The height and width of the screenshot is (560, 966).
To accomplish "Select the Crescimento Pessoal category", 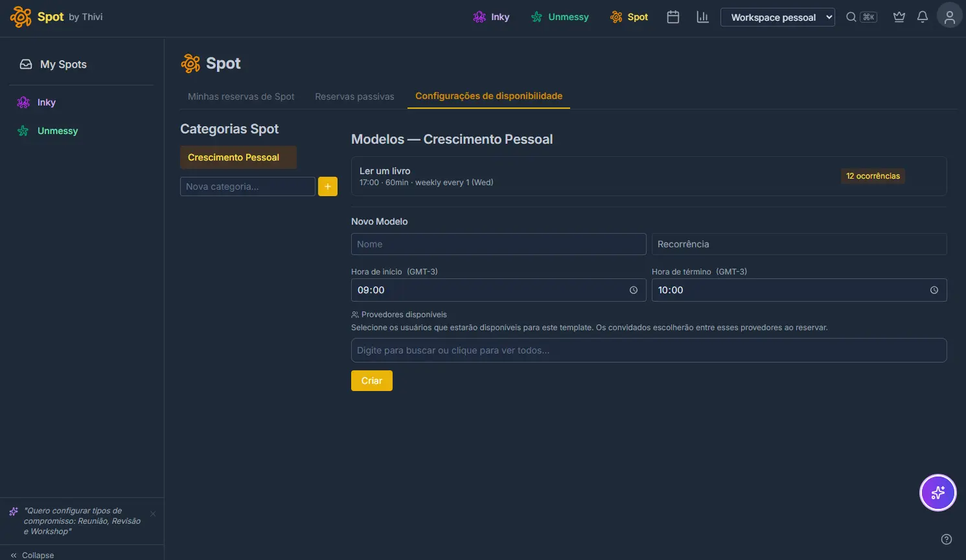I will coord(238,157).
